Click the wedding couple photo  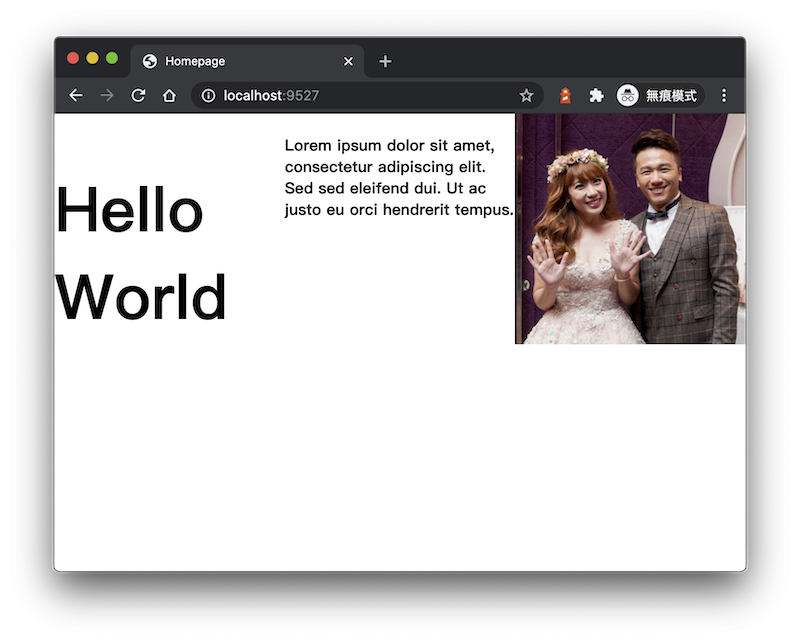630,229
